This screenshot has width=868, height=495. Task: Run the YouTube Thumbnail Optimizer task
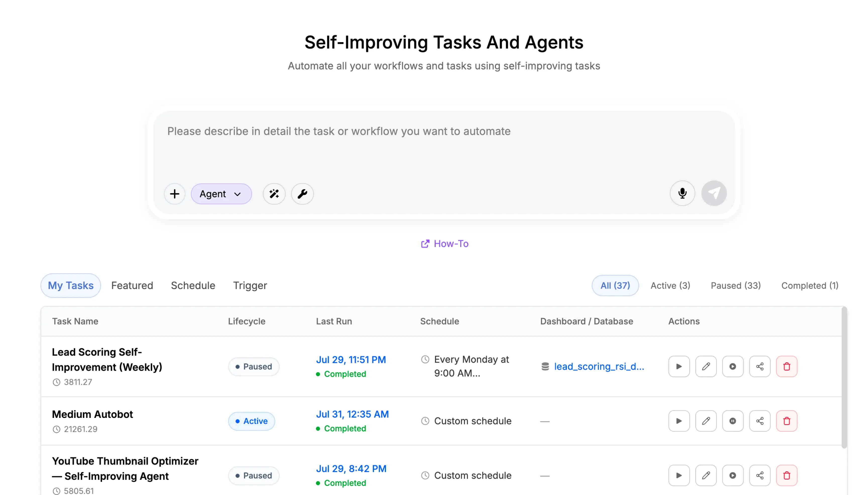coord(679,475)
